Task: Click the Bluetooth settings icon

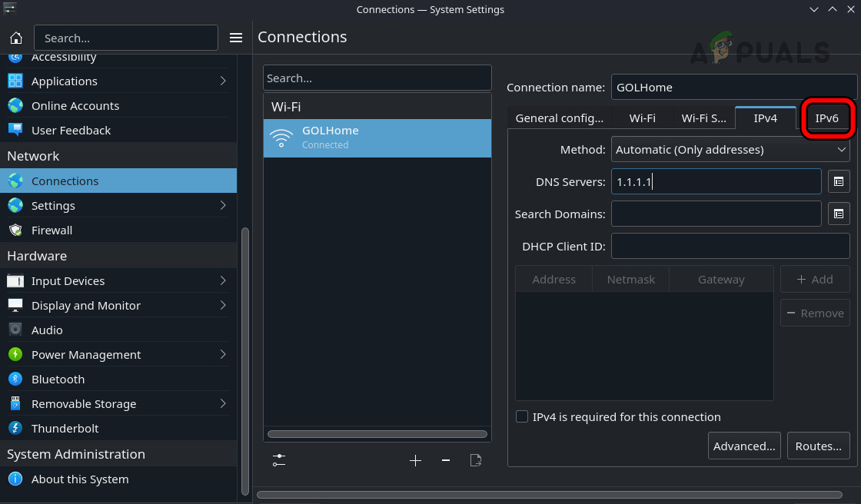Action: (x=17, y=379)
